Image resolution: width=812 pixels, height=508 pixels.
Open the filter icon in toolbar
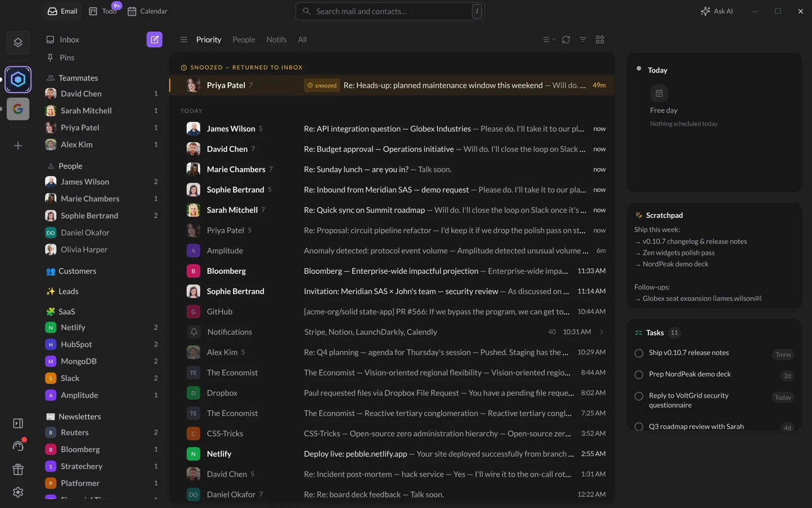coord(583,40)
